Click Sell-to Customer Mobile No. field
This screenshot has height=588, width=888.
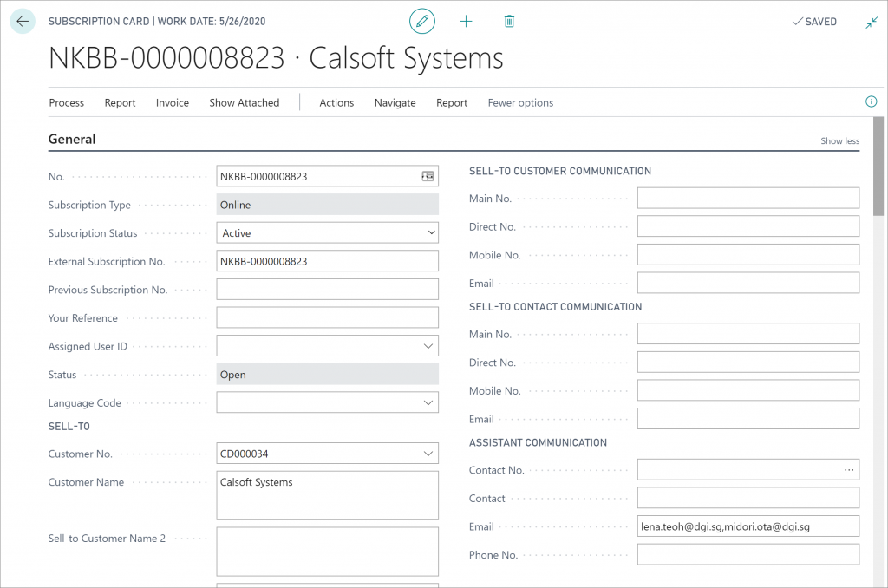coord(748,255)
